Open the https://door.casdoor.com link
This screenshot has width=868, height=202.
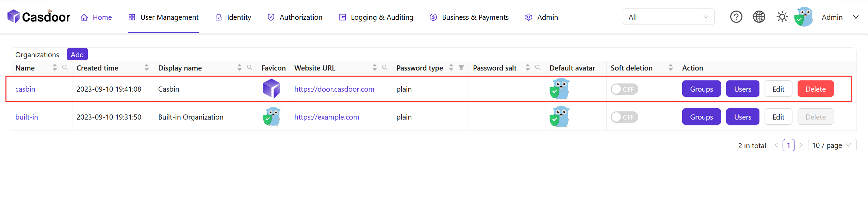pyautogui.click(x=334, y=89)
